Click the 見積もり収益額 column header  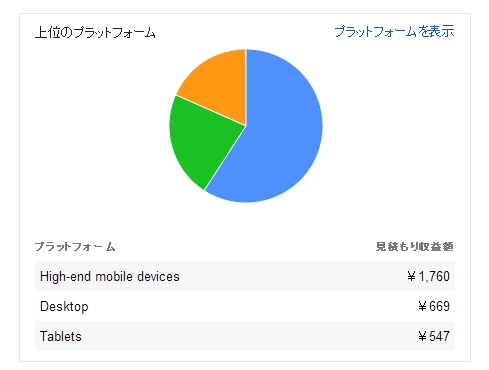(x=415, y=247)
